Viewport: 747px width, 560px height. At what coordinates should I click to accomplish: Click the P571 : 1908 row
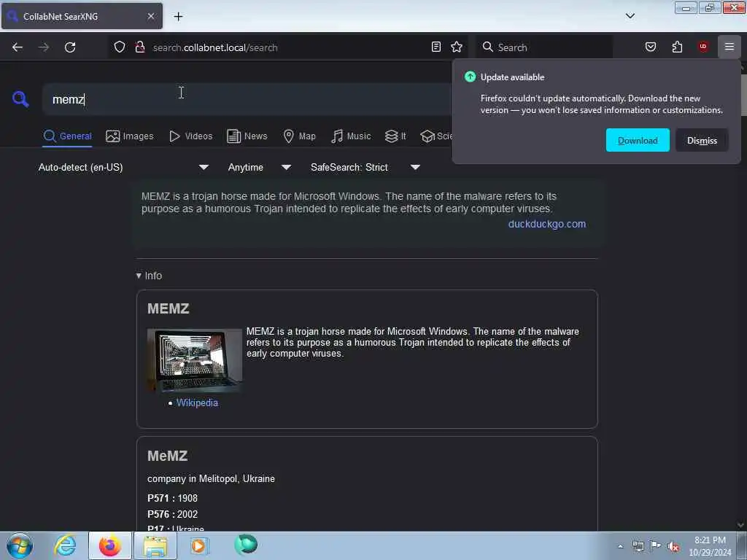172,498
